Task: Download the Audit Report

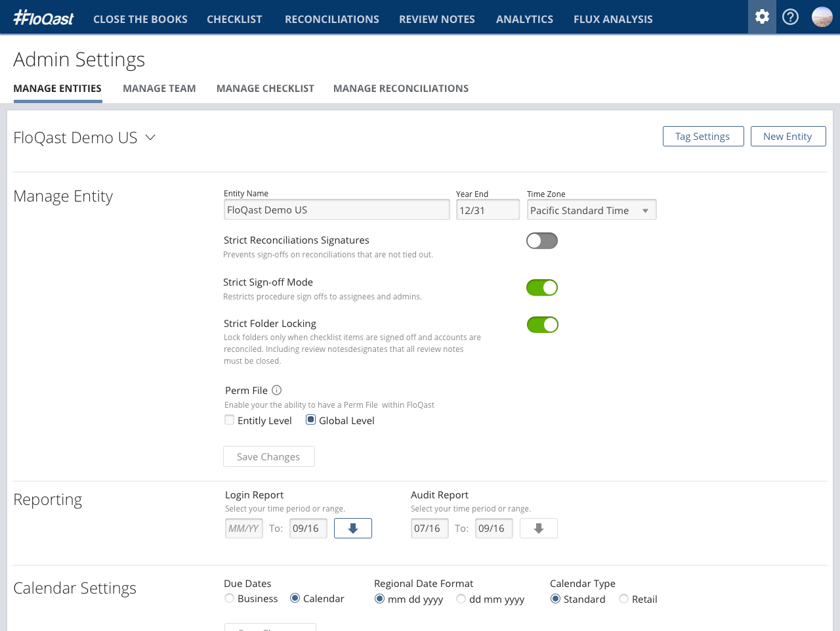Action: [x=539, y=529]
